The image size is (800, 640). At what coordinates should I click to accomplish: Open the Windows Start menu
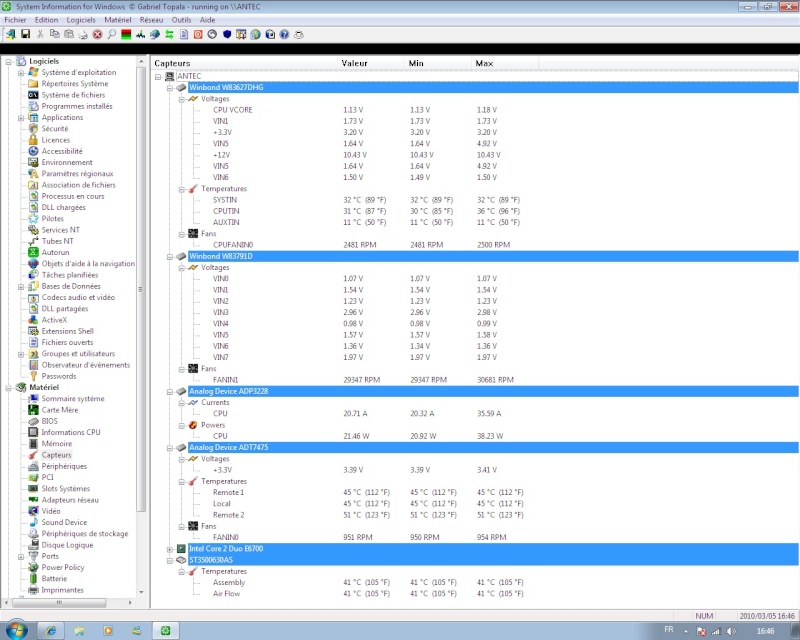15,630
